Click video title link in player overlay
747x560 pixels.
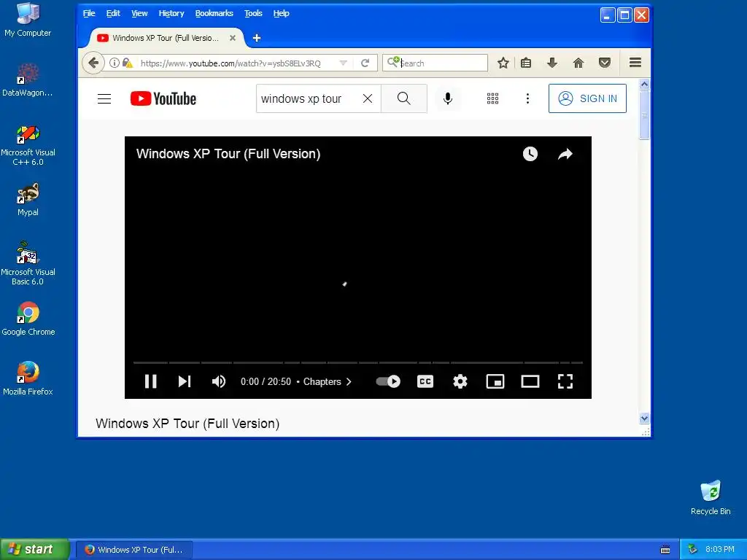[x=228, y=154]
